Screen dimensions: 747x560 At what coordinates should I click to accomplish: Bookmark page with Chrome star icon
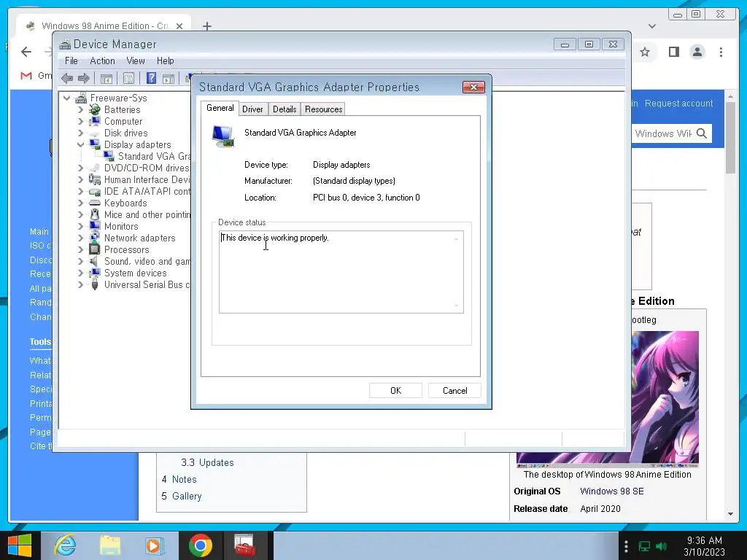[645, 52]
